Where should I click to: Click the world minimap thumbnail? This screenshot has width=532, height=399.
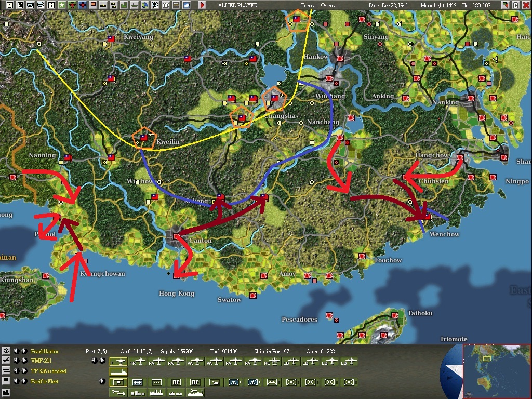coord(497,371)
